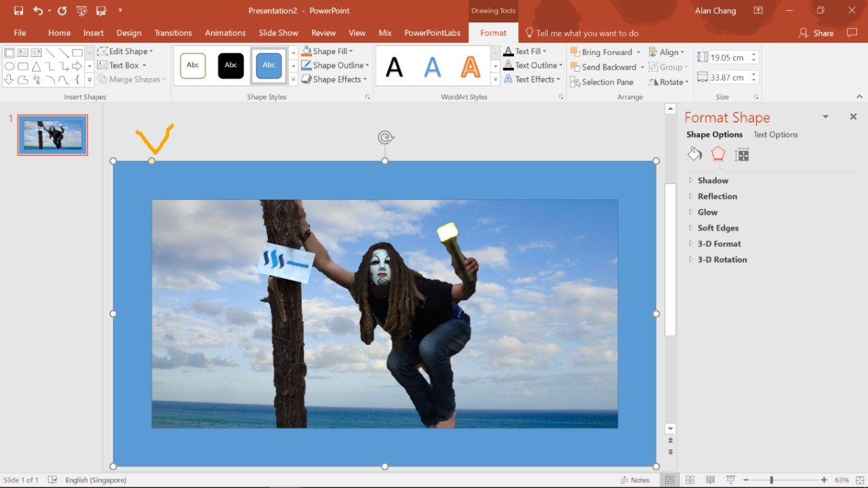Open the PowerPointLabs tab
The height and width of the screenshot is (488, 868).
point(432,33)
